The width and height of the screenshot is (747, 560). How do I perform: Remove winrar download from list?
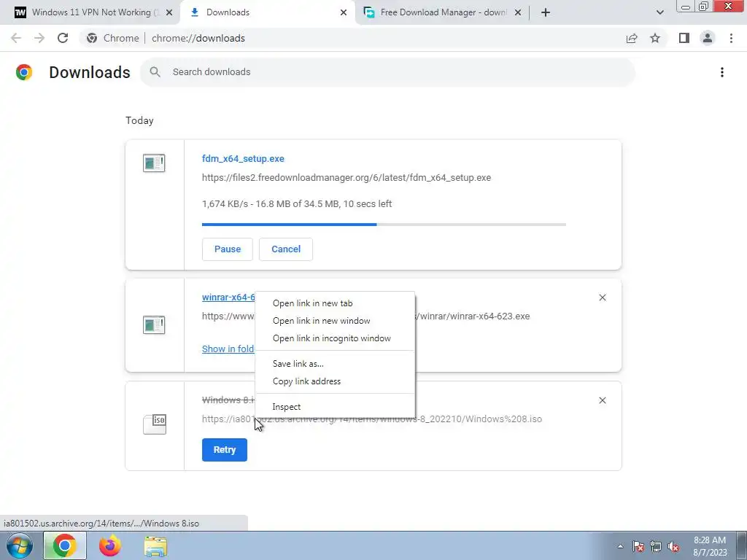(x=602, y=297)
